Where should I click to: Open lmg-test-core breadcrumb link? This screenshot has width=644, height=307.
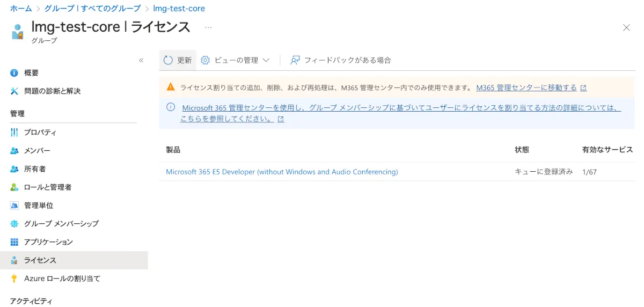(179, 9)
